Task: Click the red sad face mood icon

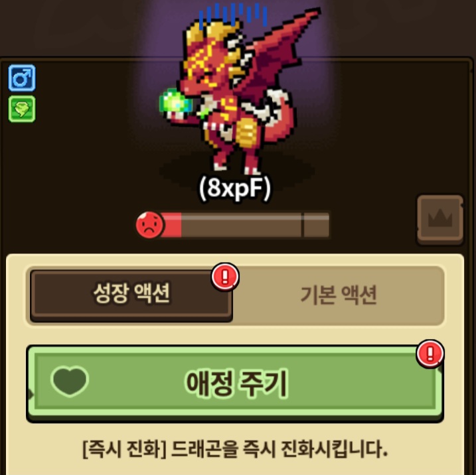Action: click(149, 225)
